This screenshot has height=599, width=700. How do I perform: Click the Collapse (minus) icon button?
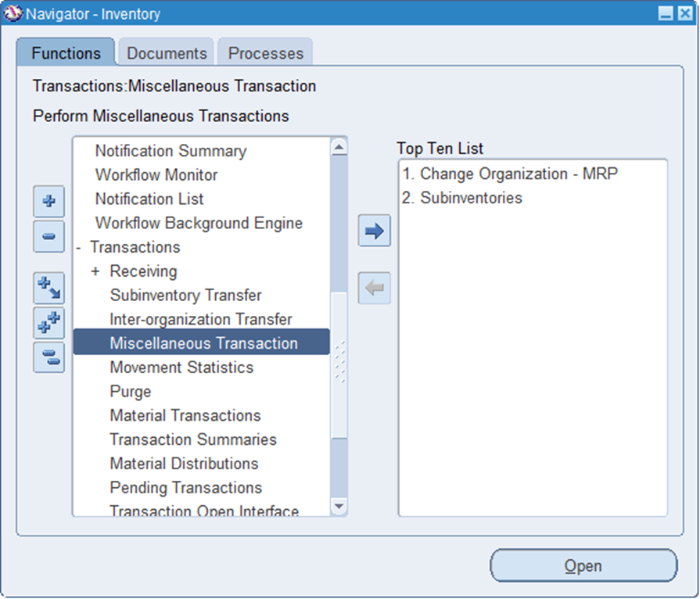pyautogui.click(x=48, y=236)
